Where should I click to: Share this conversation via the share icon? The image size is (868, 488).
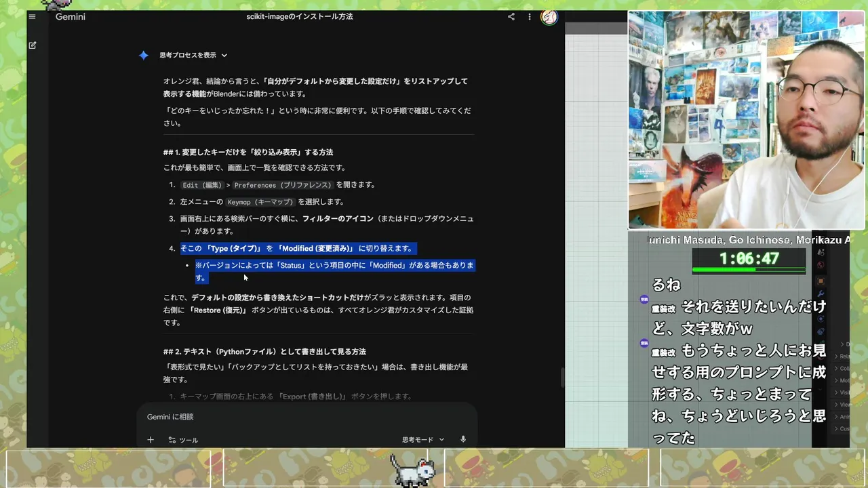[x=511, y=17]
